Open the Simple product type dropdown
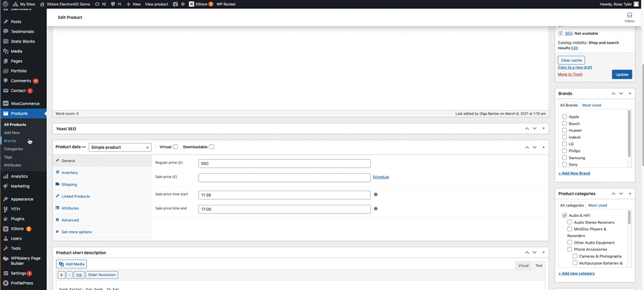Image resolution: width=644 pixels, height=290 pixels. coord(120,147)
